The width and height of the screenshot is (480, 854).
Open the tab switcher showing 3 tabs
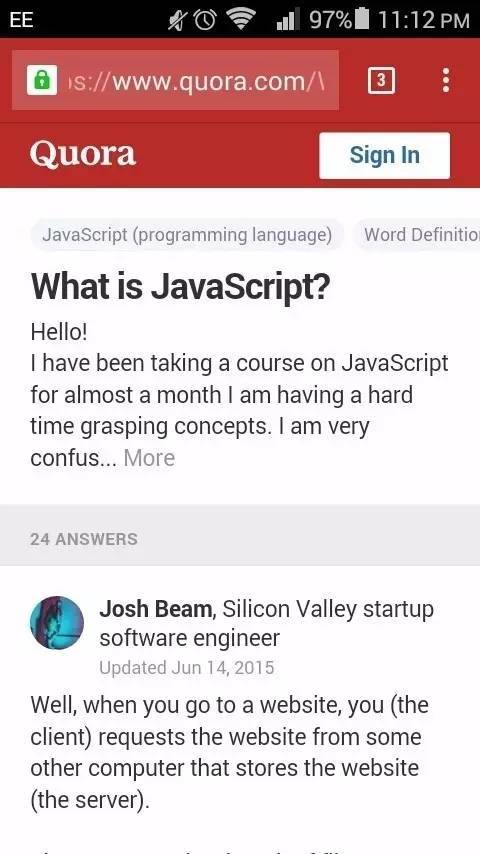[x=381, y=81]
